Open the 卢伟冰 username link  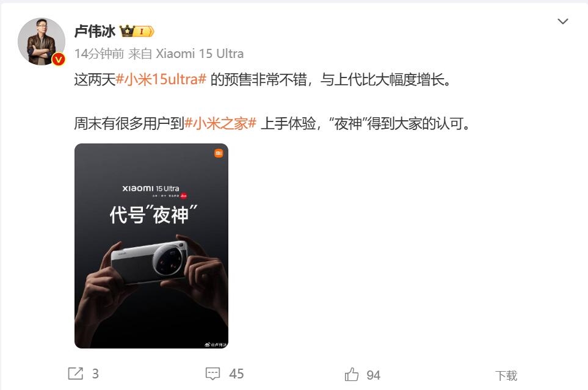point(95,31)
